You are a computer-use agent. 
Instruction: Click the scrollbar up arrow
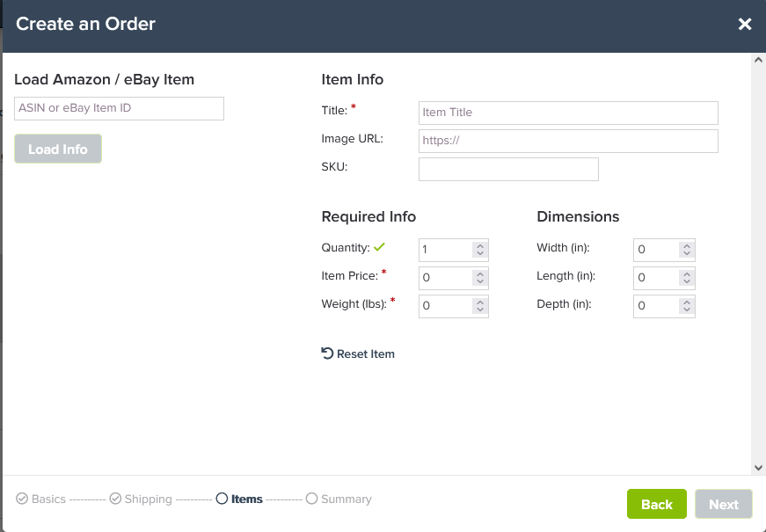click(x=758, y=60)
